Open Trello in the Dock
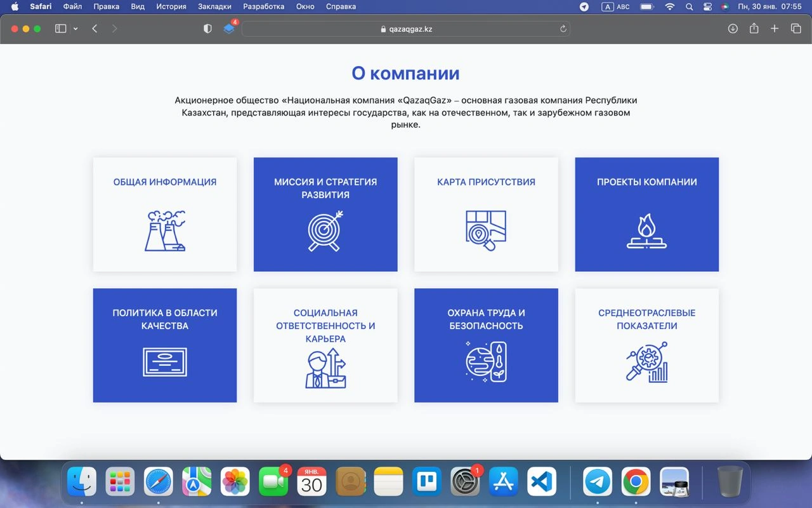Image resolution: width=812 pixels, height=508 pixels. pos(426,482)
